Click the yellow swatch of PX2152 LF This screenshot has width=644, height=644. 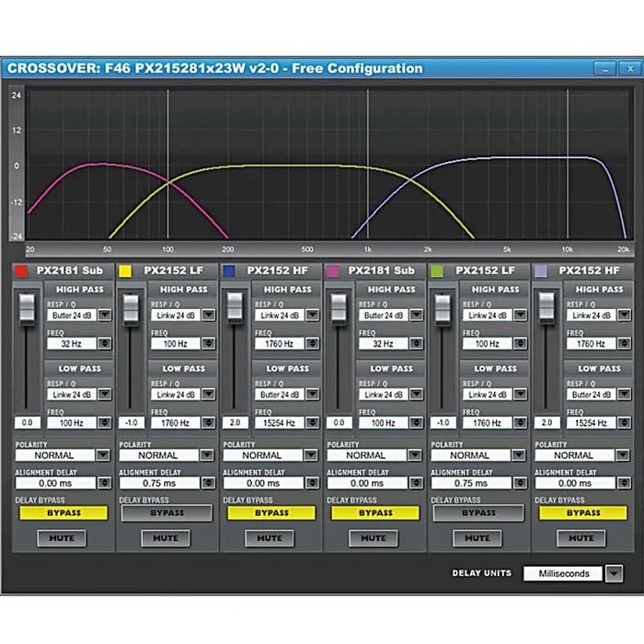[125, 271]
